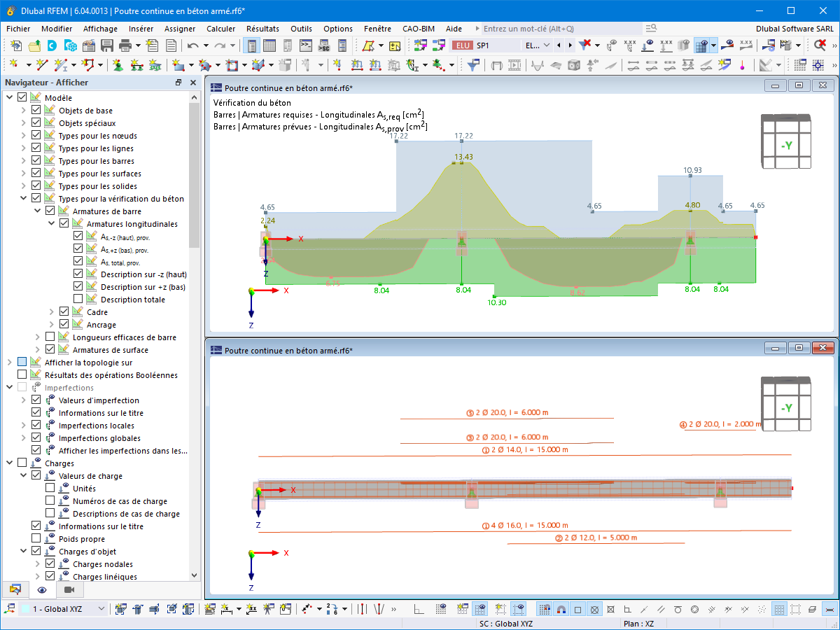The height and width of the screenshot is (630, 840).
Task: Open the Résultats menu
Action: 262,29
